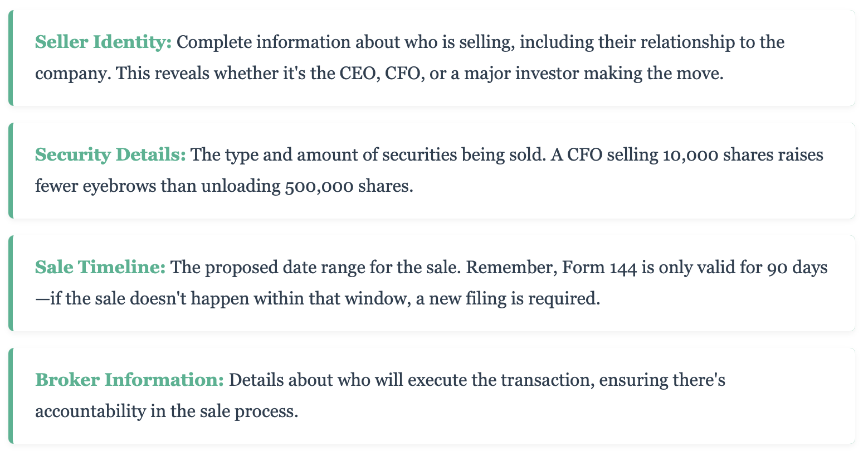The width and height of the screenshot is (868, 455).
Task: Click the Sale Timeline heading
Action: coord(100,268)
